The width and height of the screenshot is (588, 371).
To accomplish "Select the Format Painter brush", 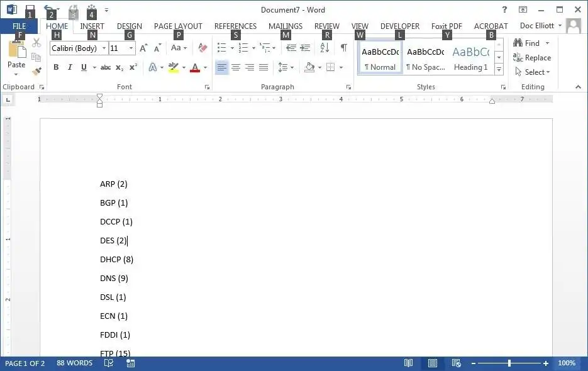I will pos(36,71).
